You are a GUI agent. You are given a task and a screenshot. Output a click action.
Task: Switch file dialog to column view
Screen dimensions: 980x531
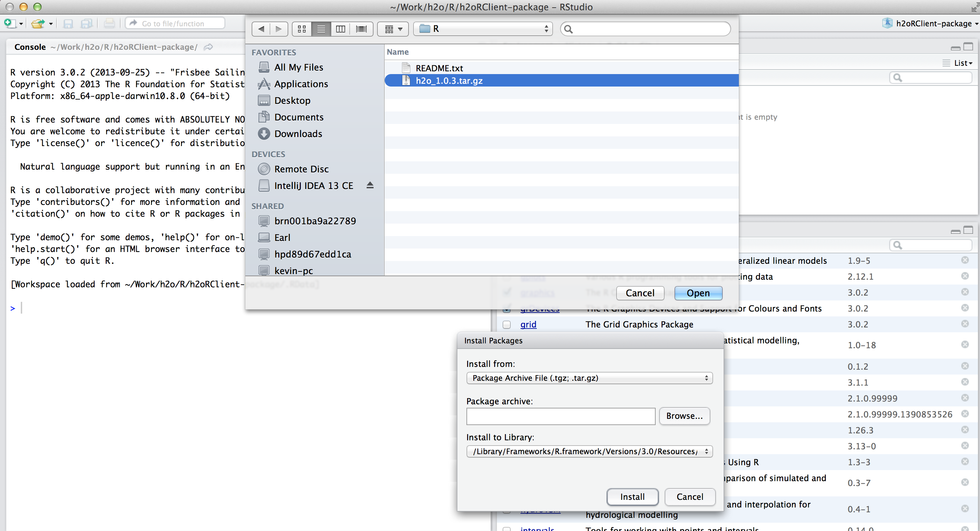pos(341,29)
